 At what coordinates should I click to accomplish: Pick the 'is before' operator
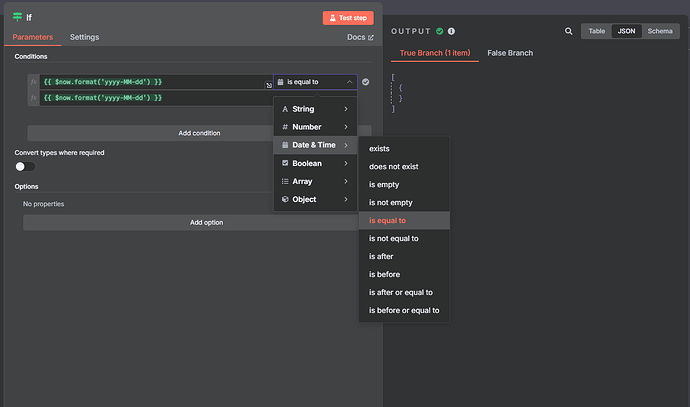point(404,275)
